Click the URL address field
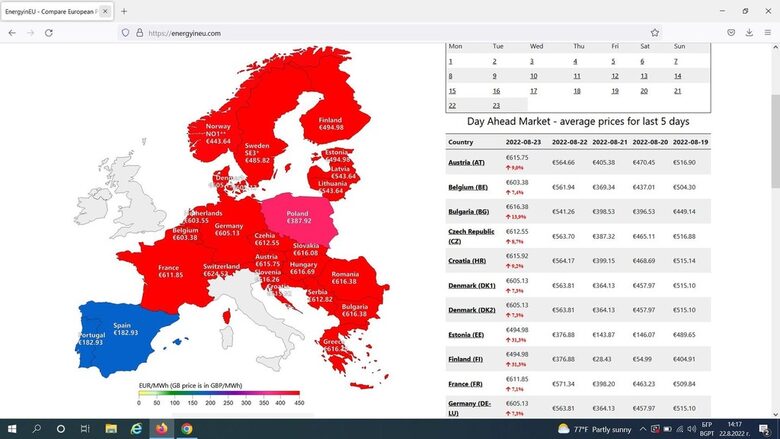Screen dimensions: 780x439 point(400,32)
